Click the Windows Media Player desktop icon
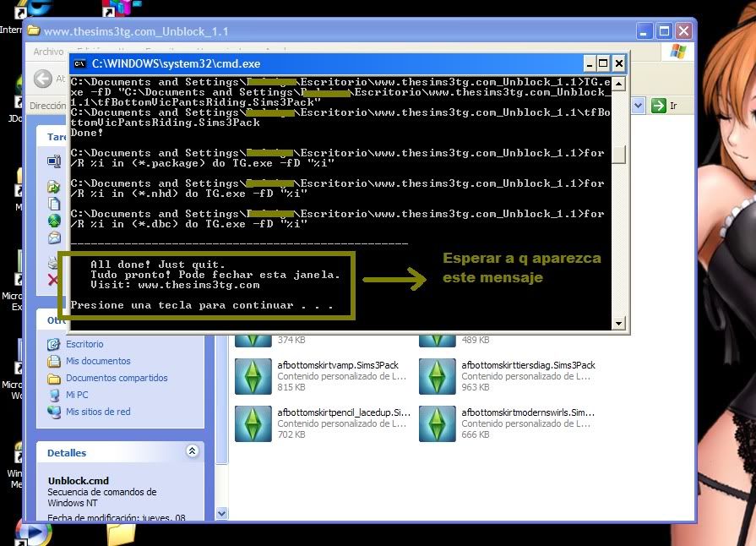 pos(34,533)
